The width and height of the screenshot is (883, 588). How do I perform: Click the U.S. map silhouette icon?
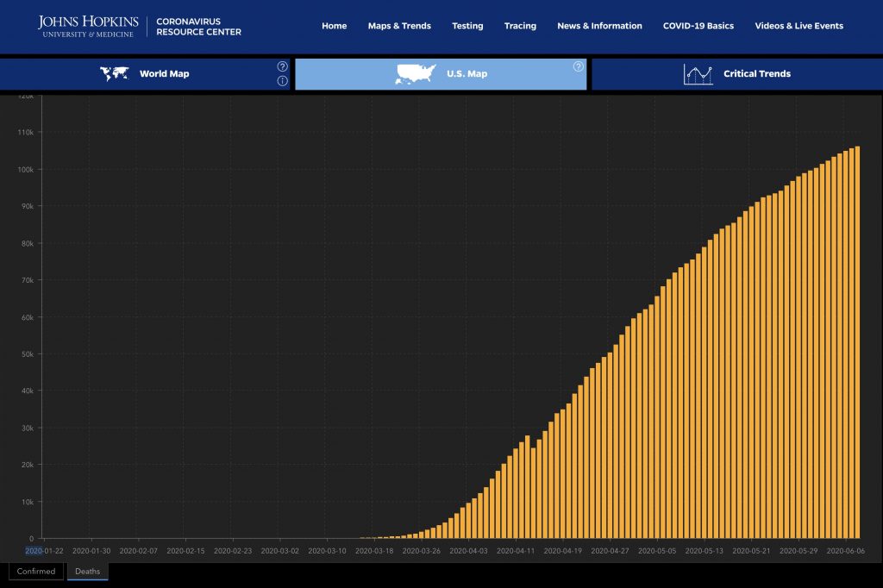[x=415, y=74]
